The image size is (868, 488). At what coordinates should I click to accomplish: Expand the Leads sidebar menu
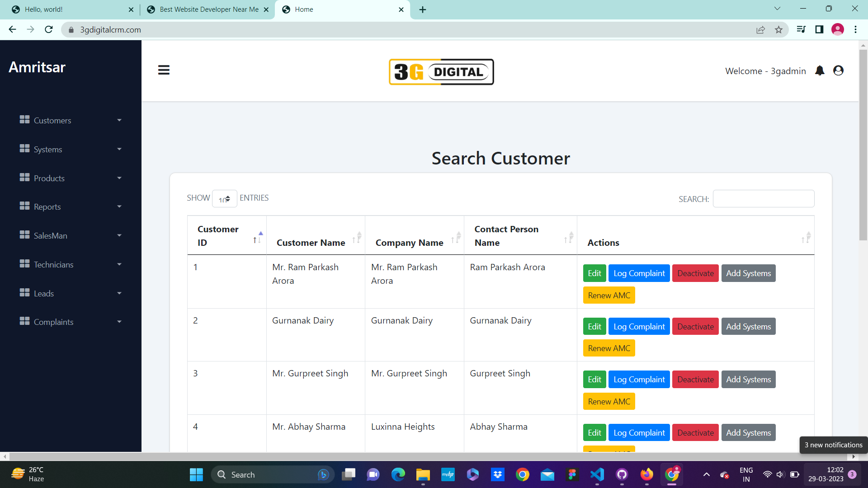pyautogui.click(x=71, y=294)
